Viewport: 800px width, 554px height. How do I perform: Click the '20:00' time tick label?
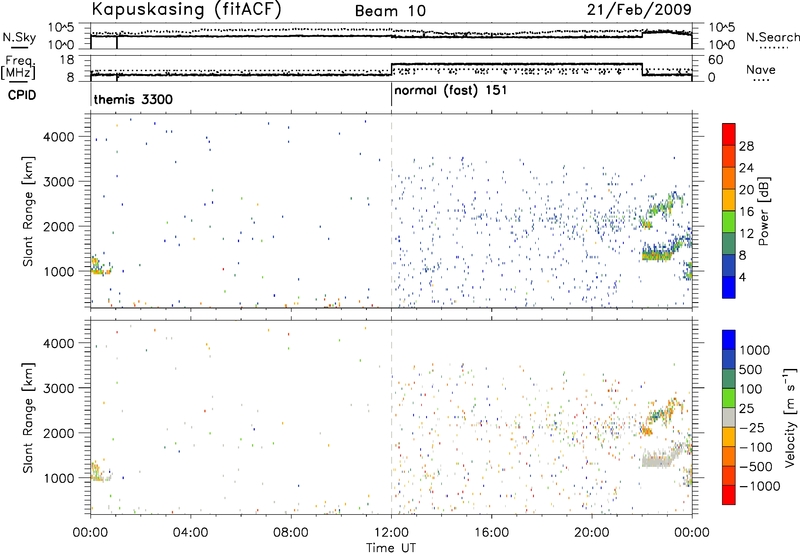pos(592,533)
